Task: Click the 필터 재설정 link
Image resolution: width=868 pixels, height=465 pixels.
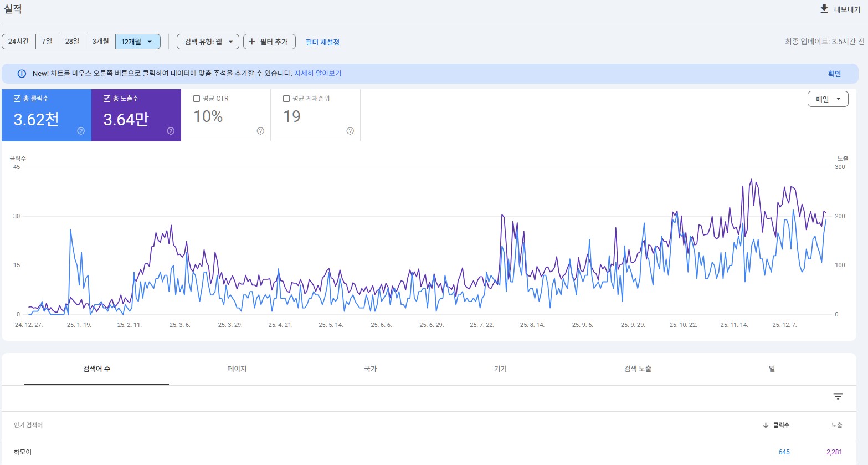Action: coord(322,42)
